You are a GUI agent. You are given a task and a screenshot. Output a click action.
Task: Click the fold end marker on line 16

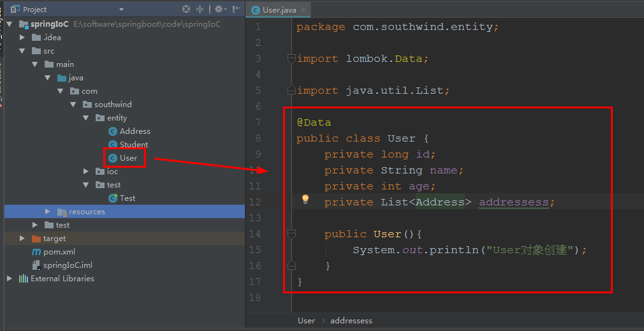pos(291,265)
